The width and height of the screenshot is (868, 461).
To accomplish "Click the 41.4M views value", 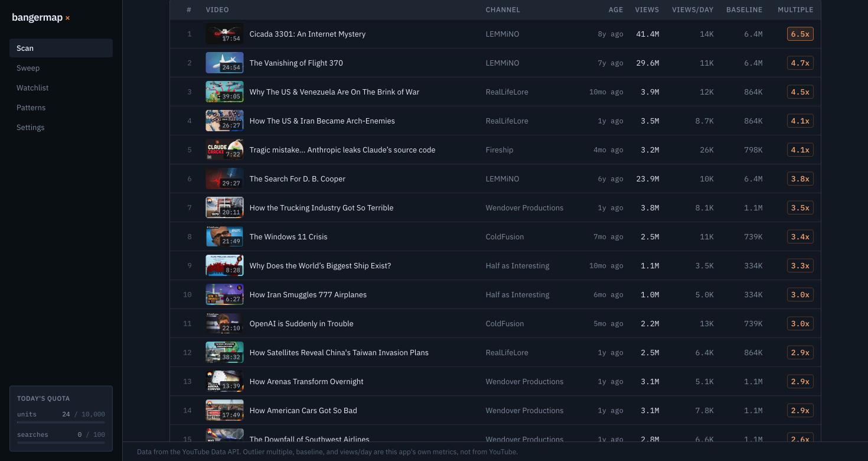I will 647,34.
